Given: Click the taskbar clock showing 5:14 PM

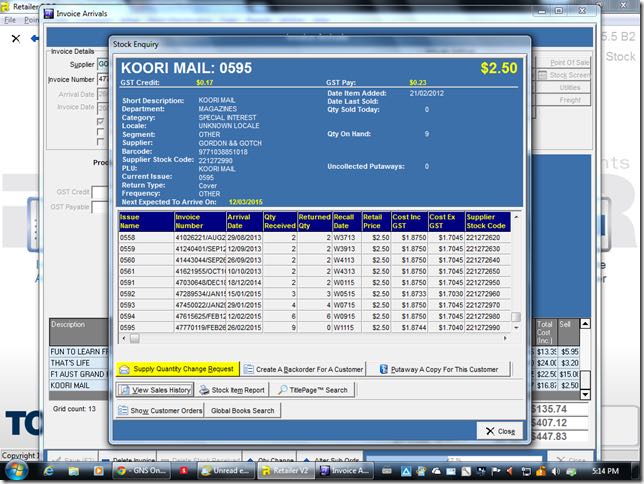Looking at the screenshot, I should 606,470.
